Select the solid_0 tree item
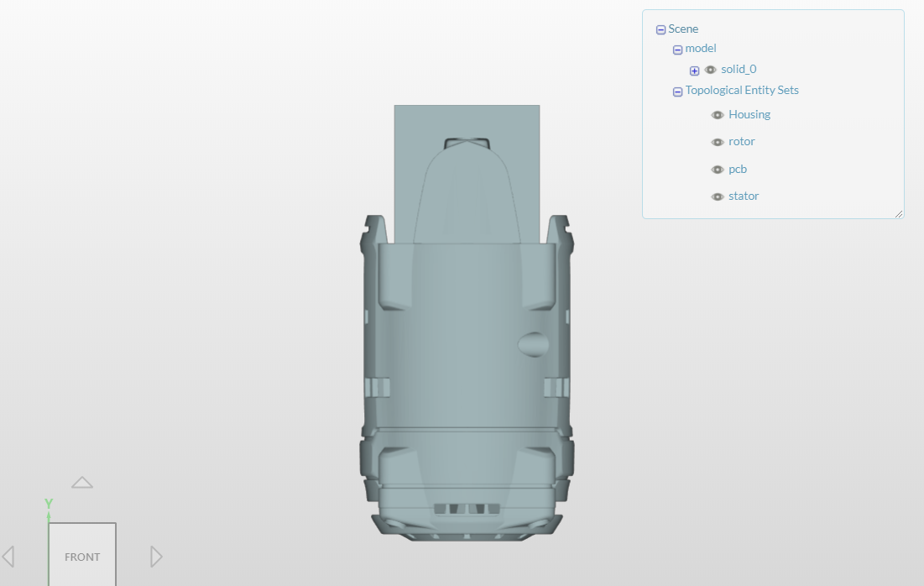The image size is (924, 586). click(x=739, y=70)
